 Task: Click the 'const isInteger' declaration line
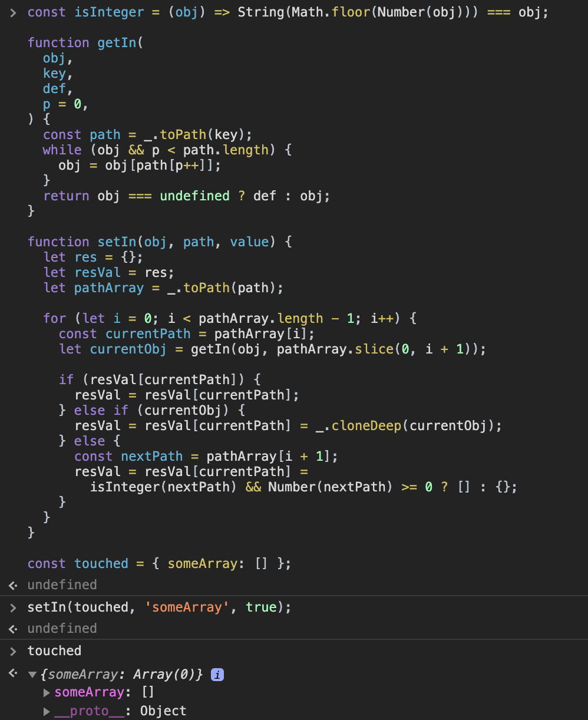(x=288, y=12)
